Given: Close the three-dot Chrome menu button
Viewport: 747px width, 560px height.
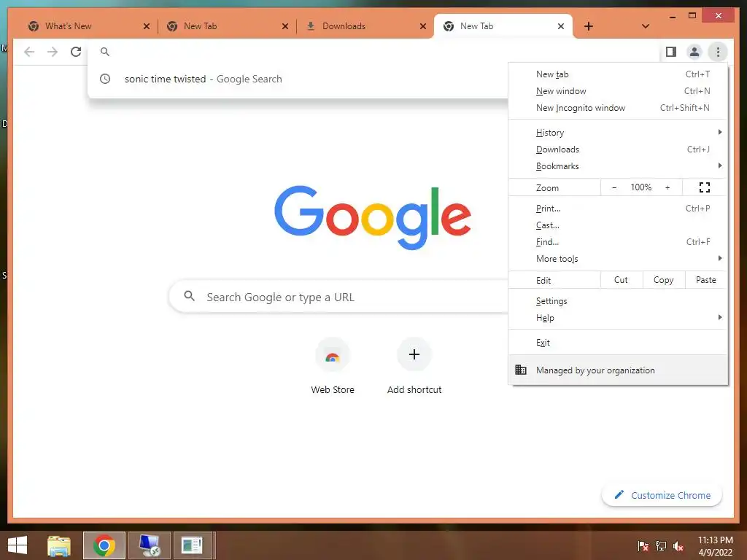Looking at the screenshot, I should click(718, 52).
